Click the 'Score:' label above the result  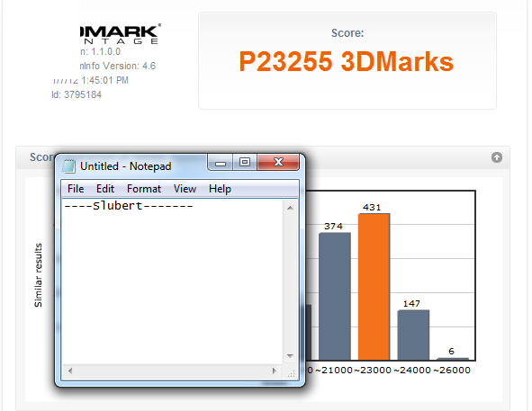tap(347, 33)
